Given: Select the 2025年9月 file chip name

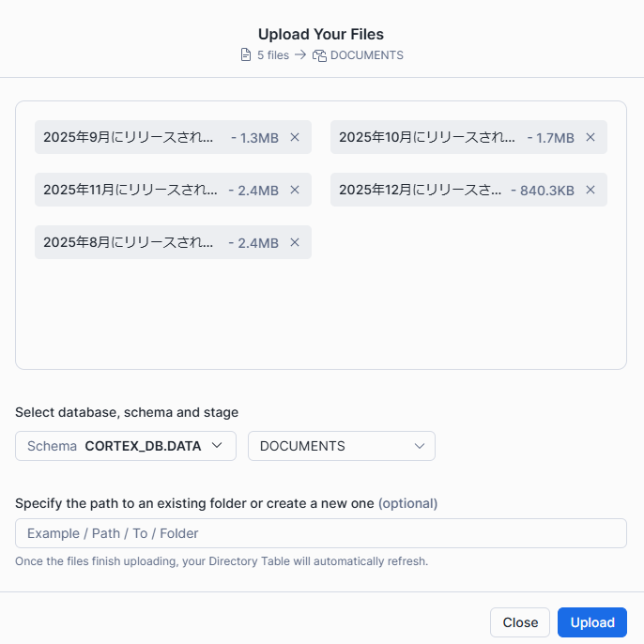Looking at the screenshot, I should [x=129, y=137].
